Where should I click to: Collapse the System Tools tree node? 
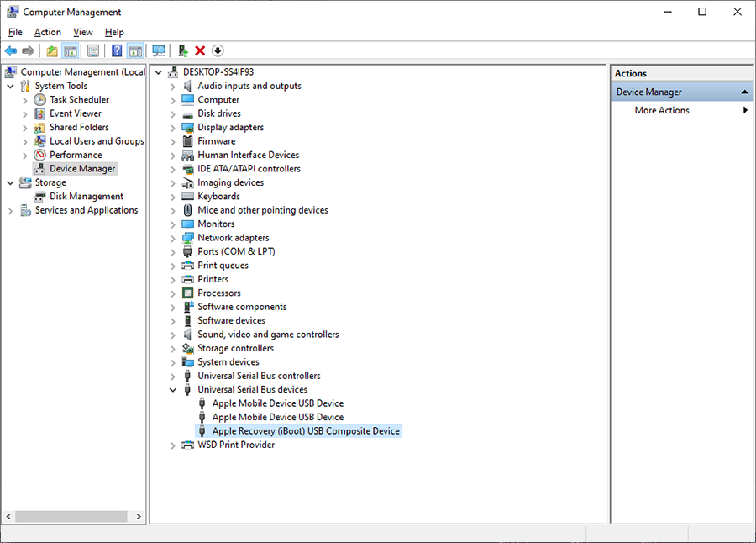10,86
